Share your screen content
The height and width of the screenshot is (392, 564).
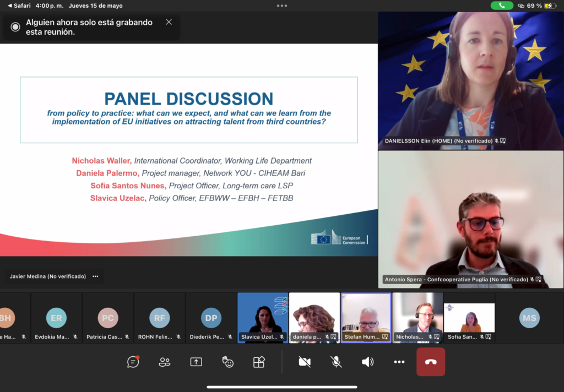click(x=196, y=362)
